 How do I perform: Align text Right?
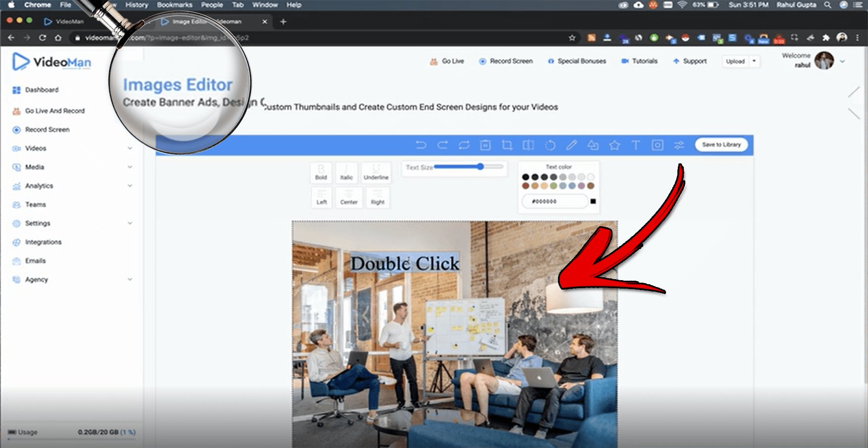(377, 197)
